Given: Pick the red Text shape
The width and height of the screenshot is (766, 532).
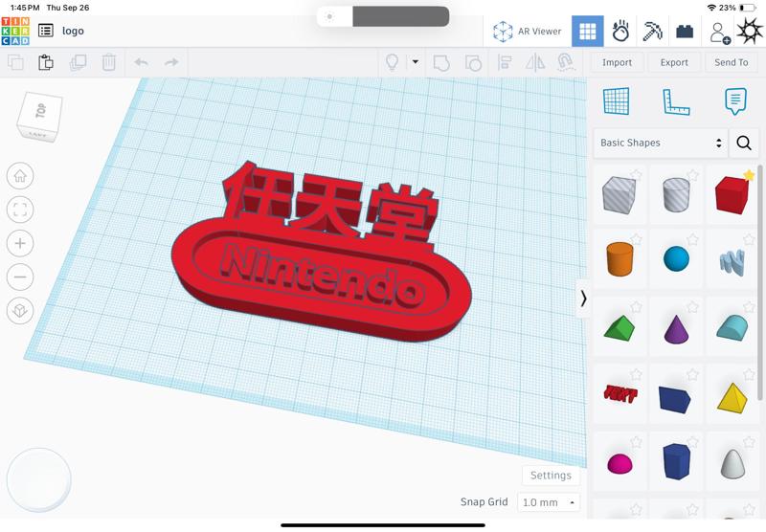Looking at the screenshot, I should click(x=620, y=393).
